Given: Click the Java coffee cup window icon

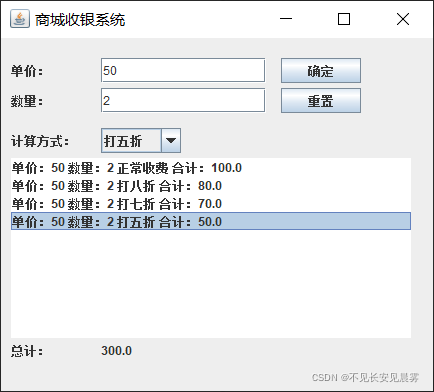Looking at the screenshot, I should [20, 19].
